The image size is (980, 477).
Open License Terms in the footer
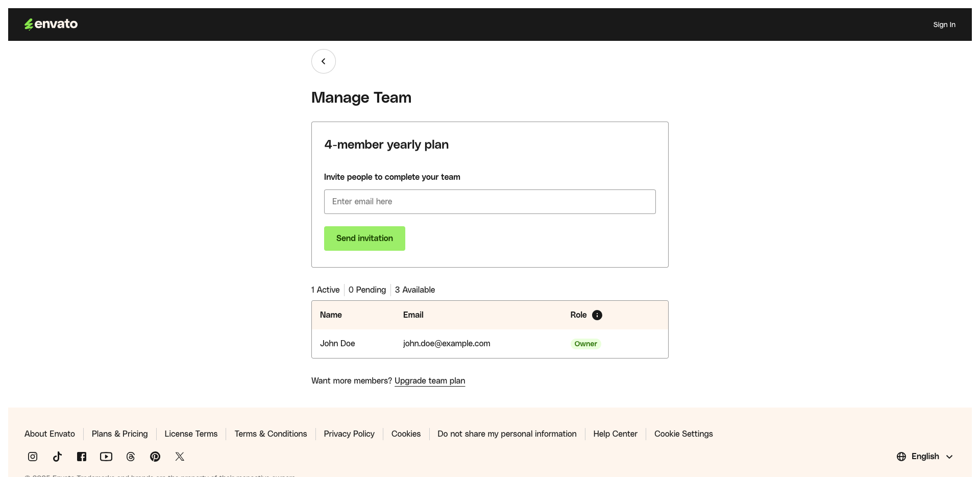191,434
